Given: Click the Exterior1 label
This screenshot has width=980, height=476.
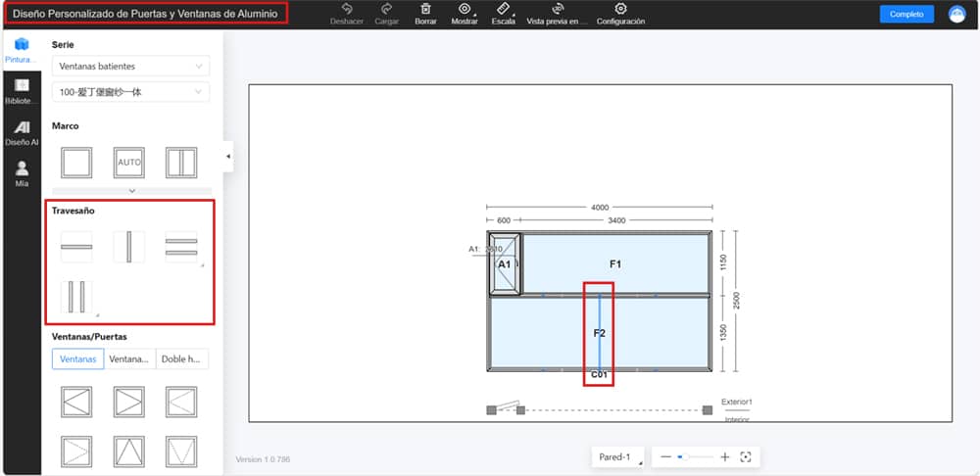Looking at the screenshot, I should [x=737, y=402].
